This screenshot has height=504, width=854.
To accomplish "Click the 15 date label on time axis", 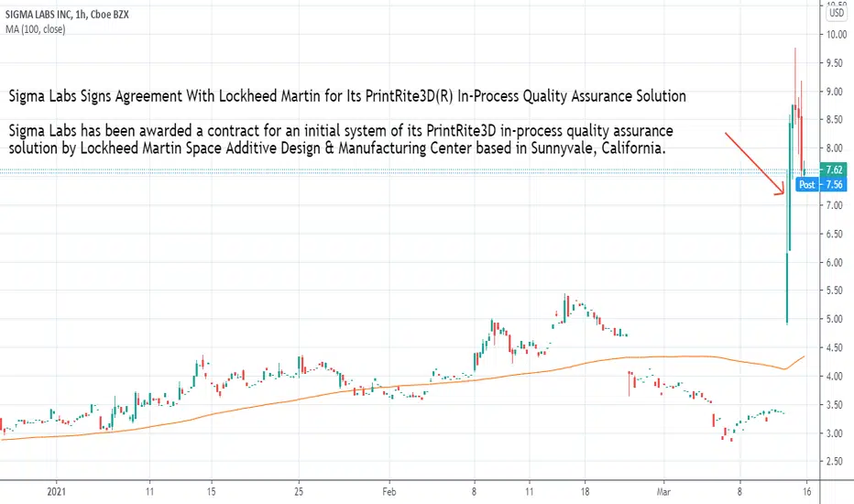I will tap(212, 491).
